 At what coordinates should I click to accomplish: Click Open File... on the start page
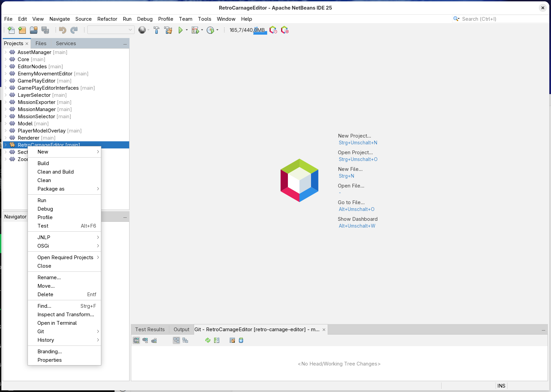[351, 186]
